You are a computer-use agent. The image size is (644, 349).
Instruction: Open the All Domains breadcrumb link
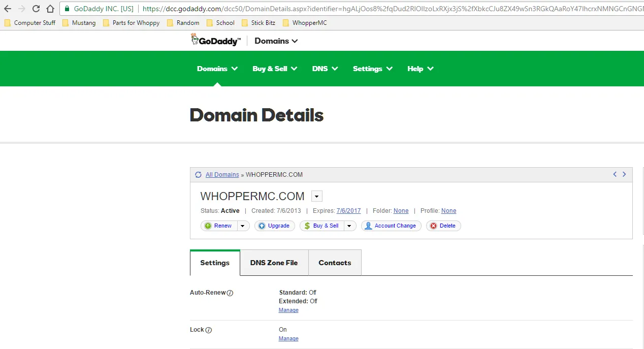coord(222,175)
